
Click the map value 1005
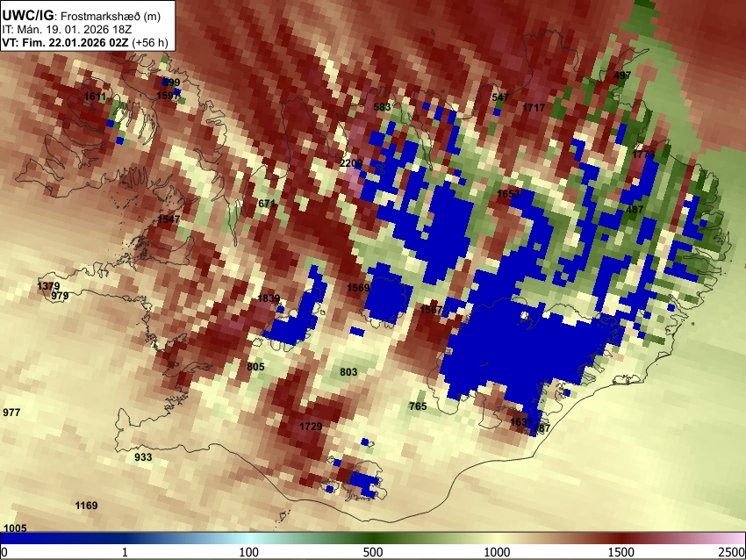[15, 528]
